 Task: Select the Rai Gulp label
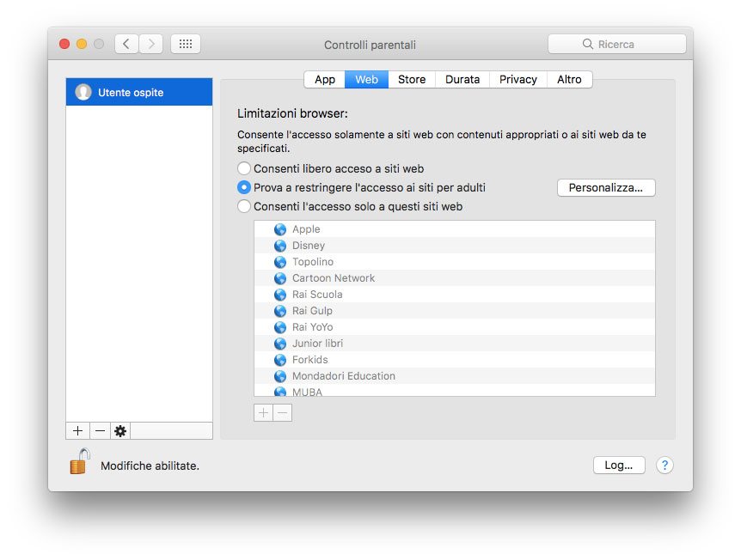pos(312,311)
